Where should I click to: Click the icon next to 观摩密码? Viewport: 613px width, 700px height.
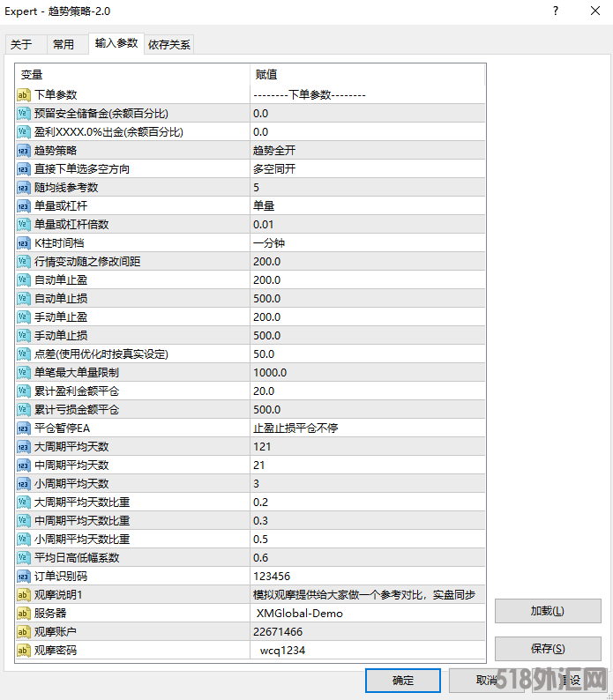[24, 651]
